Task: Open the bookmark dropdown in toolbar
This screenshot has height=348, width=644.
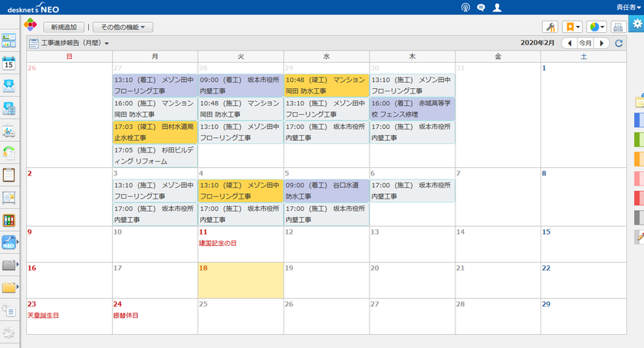Action: pyautogui.click(x=572, y=27)
